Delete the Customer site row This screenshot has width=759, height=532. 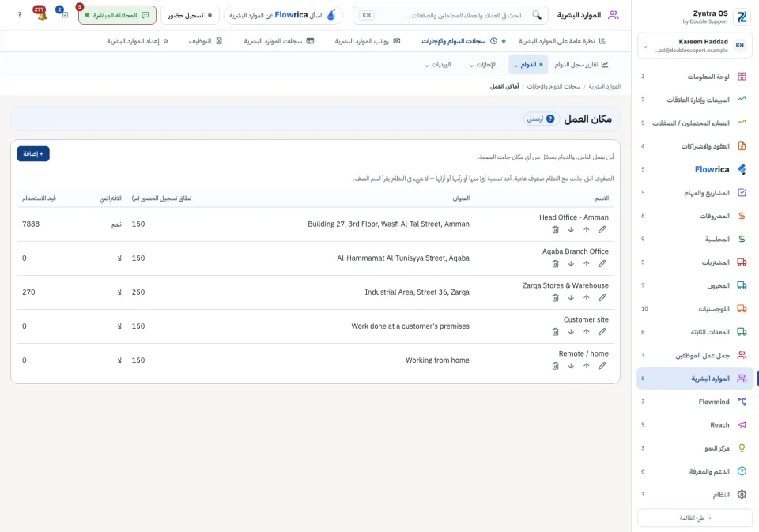(555, 332)
